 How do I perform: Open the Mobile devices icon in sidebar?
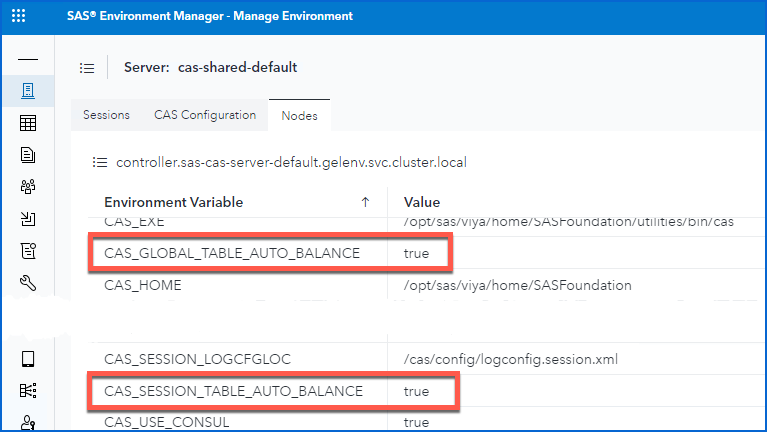tap(28, 359)
